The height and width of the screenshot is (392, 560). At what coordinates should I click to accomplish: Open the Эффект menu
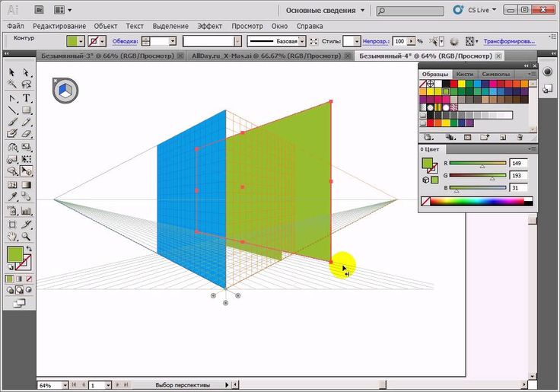(x=210, y=26)
